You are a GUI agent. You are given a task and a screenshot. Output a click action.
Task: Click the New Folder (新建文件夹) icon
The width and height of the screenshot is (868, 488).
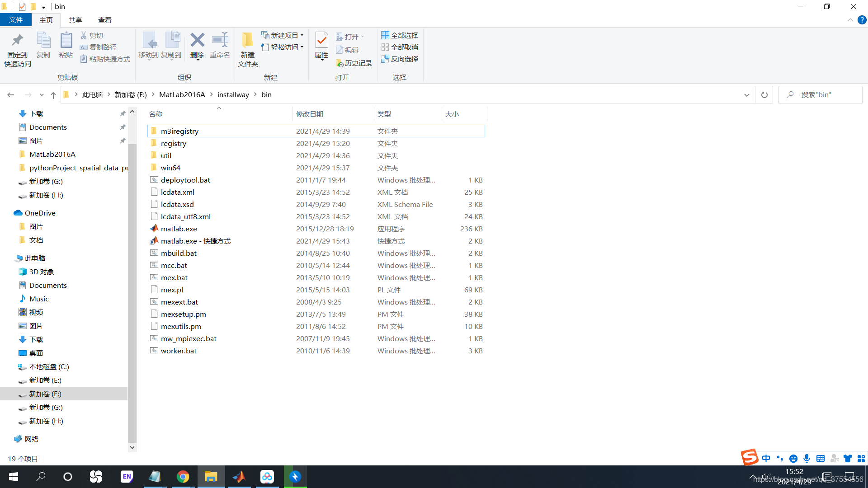coord(247,41)
